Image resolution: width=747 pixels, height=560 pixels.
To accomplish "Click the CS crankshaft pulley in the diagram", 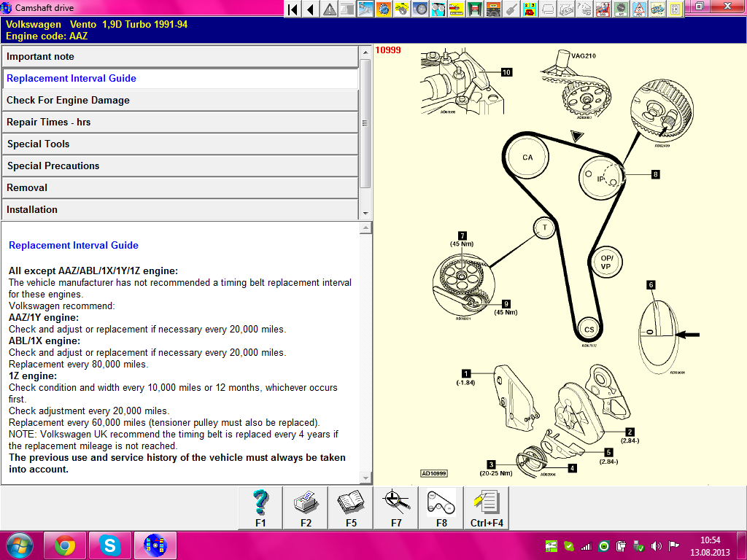I will click(589, 329).
